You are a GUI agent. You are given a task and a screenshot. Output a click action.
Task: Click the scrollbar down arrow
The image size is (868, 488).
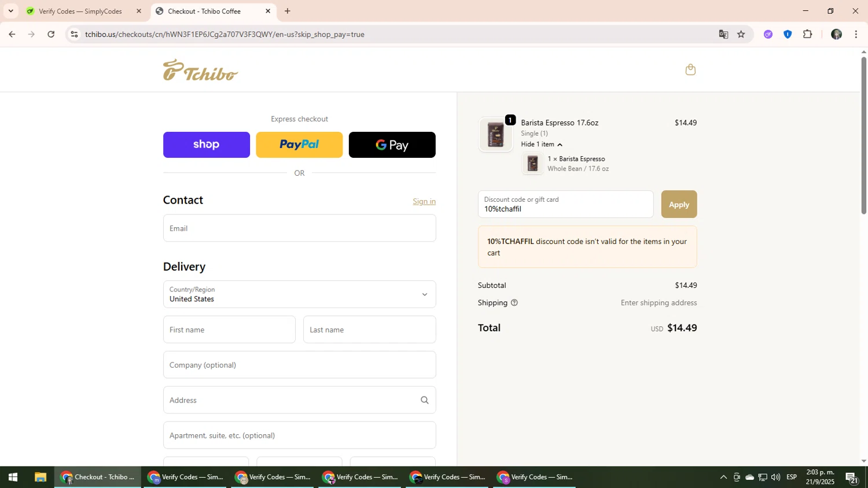pos(863,461)
